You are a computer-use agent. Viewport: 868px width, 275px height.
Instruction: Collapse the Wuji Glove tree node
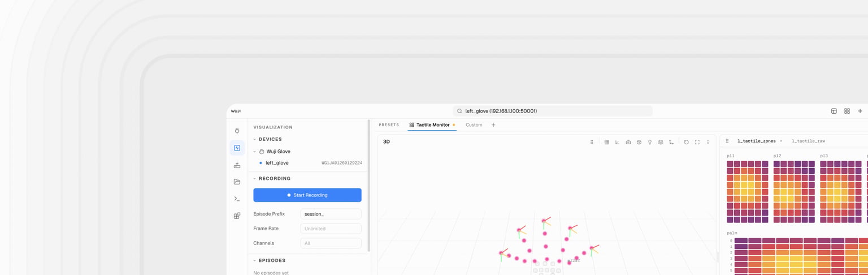[x=254, y=152]
